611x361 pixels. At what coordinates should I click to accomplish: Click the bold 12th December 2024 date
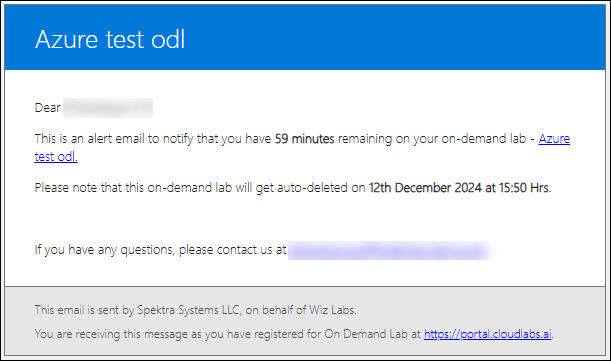coord(425,188)
